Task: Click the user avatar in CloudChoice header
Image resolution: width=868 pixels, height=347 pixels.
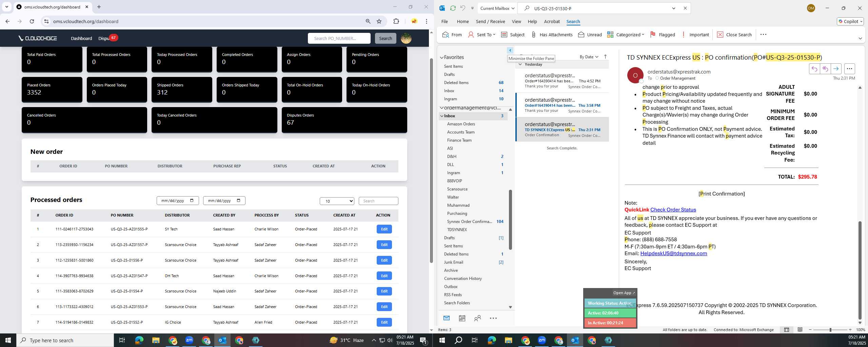Action: click(406, 38)
